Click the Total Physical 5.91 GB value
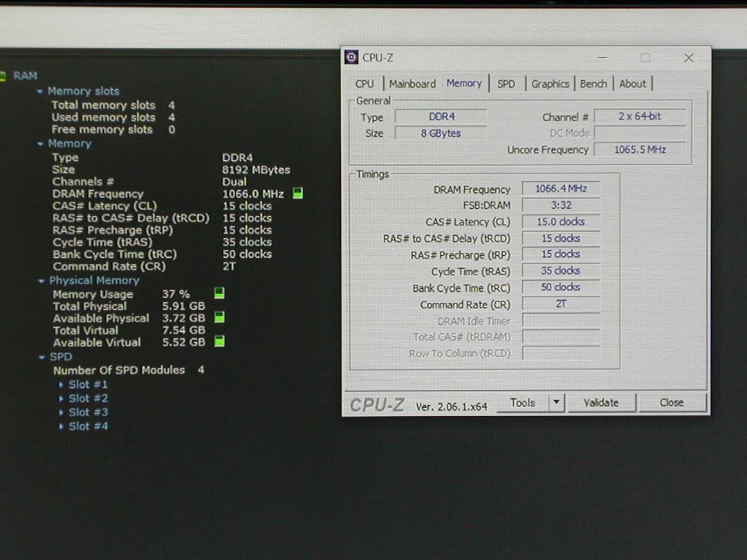The image size is (747, 560). coord(183,306)
